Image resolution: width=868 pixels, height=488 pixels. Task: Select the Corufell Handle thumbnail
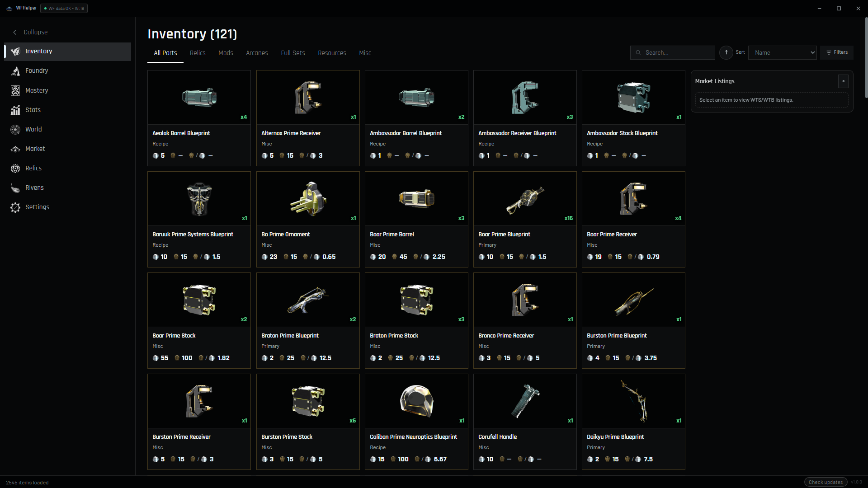(525, 401)
